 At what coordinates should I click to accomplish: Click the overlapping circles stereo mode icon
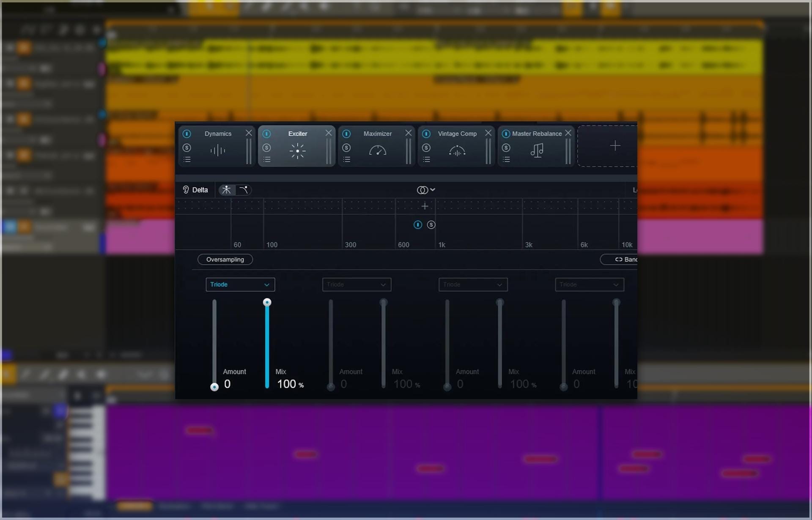pyautogui.click(x=422, y=190)
